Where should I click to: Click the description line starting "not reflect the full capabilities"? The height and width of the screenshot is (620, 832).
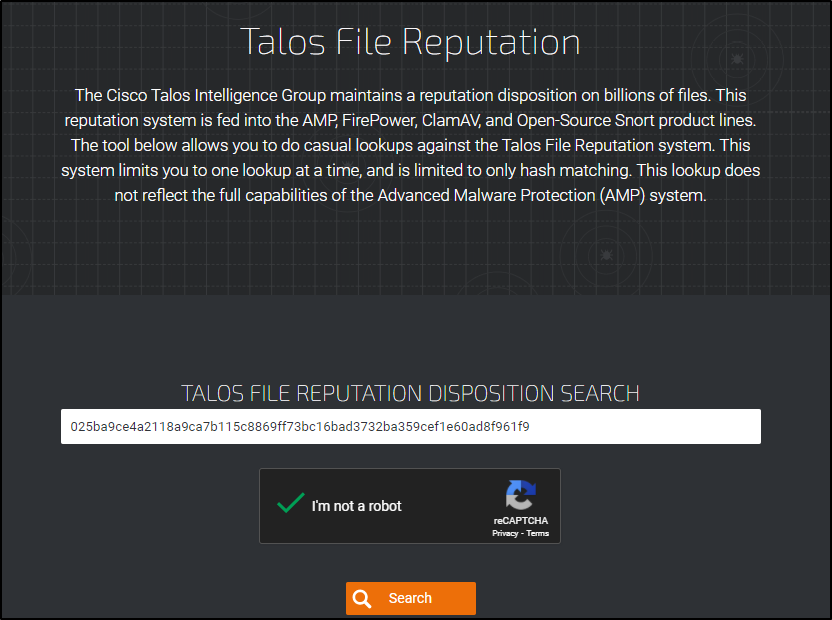(x=410, y=195)
